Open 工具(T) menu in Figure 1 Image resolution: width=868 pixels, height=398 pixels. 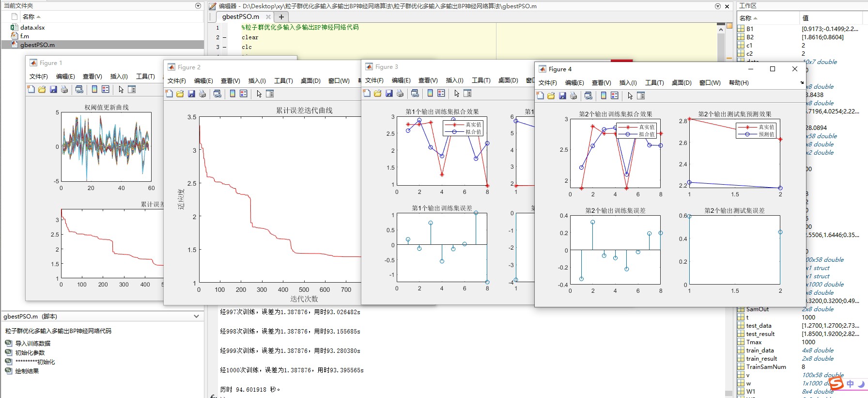(x=145, y=77)
